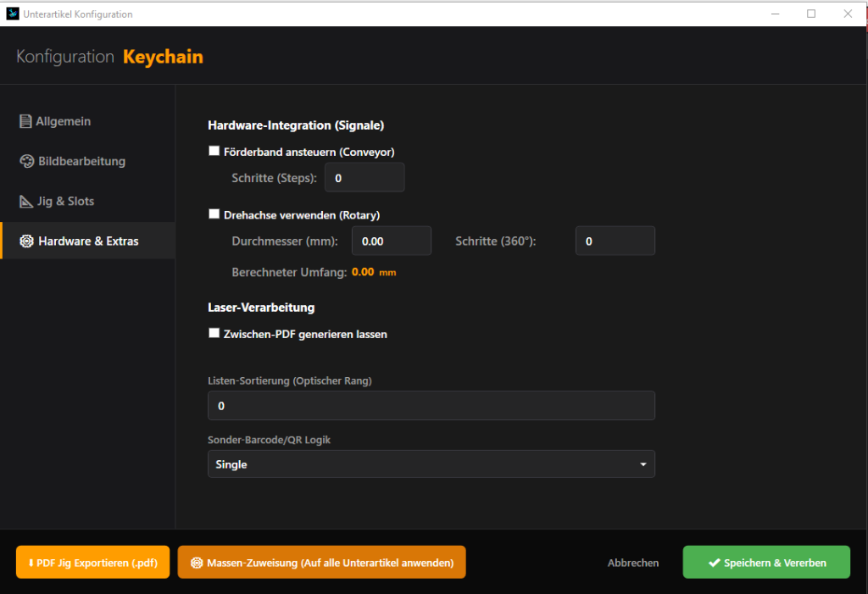This screenshot has height=594, width=868.
Task: Go to the Jig & Slots tab
Action: (x=88, y=202)
